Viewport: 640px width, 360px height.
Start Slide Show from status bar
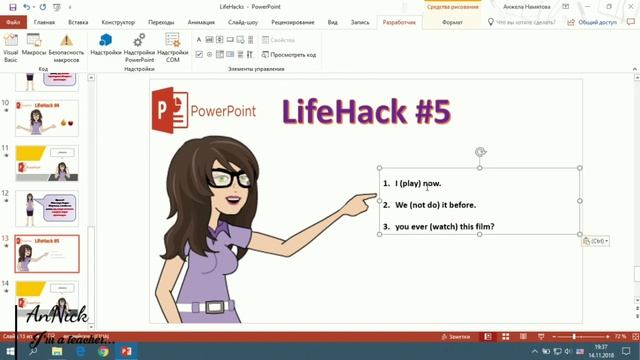541,337
